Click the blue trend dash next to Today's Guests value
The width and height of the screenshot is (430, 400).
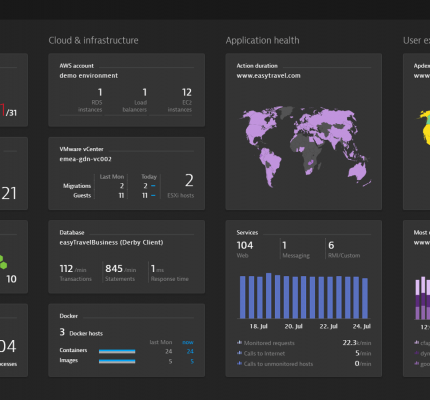tap(153, 195)
